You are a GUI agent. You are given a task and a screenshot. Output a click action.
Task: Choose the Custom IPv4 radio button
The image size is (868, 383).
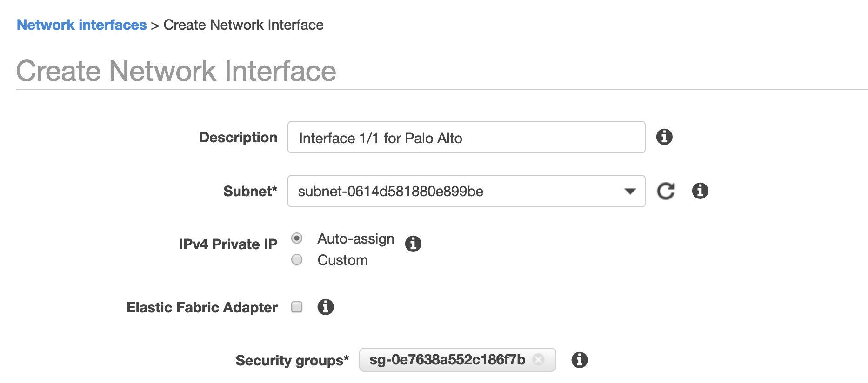297,260
